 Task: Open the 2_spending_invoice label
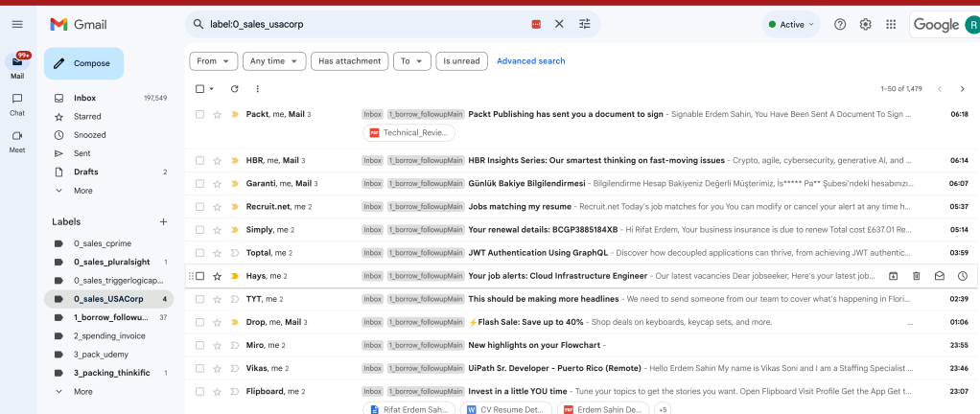click(x=108, y=336)
